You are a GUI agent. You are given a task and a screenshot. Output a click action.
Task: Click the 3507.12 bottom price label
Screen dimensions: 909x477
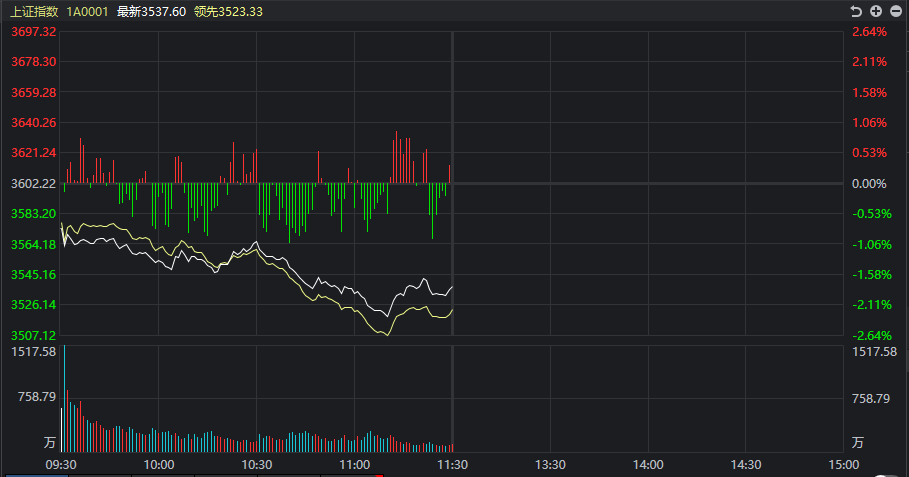[x=34, y=336]
